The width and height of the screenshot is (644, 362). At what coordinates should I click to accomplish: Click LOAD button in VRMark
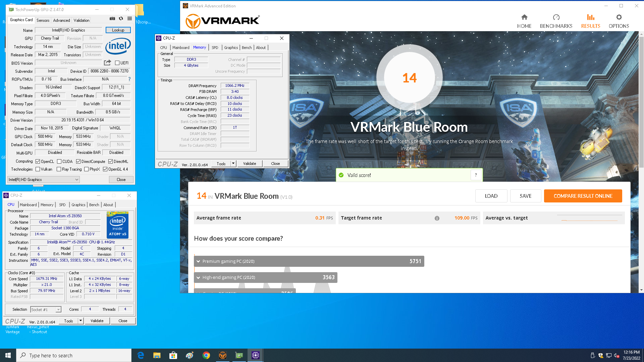point(491,196)
